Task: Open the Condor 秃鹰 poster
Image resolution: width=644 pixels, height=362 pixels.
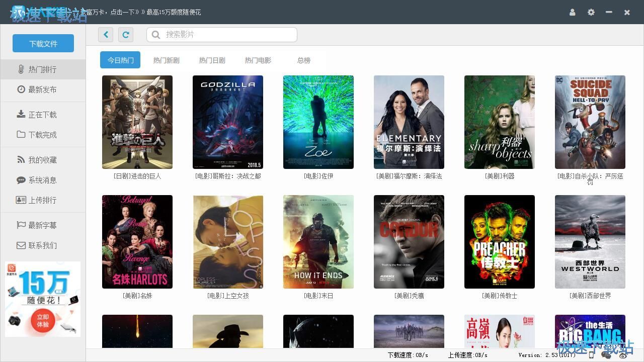Action: click(x=409, y=242)
